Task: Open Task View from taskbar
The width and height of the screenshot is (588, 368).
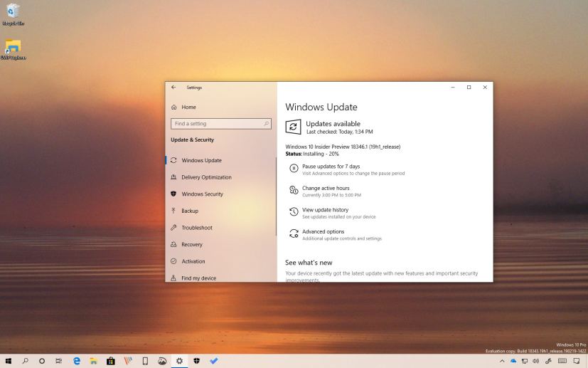Action: click(x=59, y=361)
